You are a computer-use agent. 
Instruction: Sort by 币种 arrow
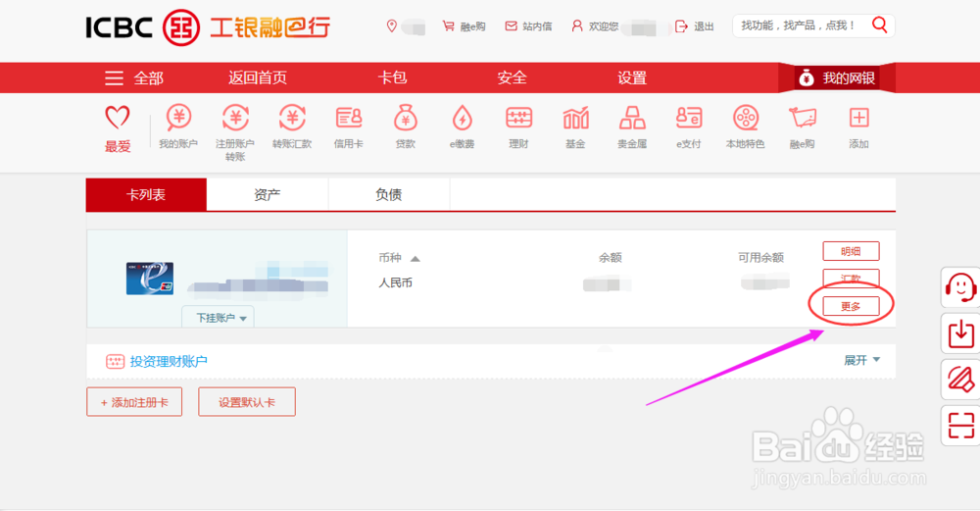[x=415, y=258]
